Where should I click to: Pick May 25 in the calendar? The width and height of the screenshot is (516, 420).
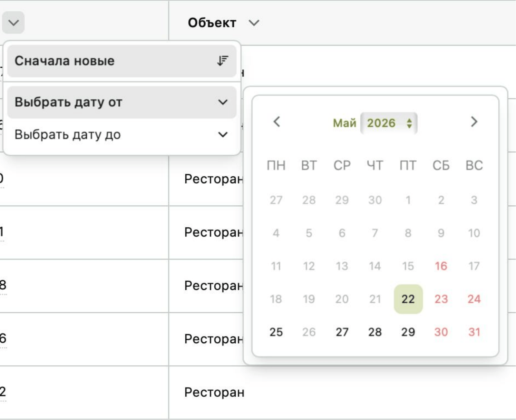point(276,332)
